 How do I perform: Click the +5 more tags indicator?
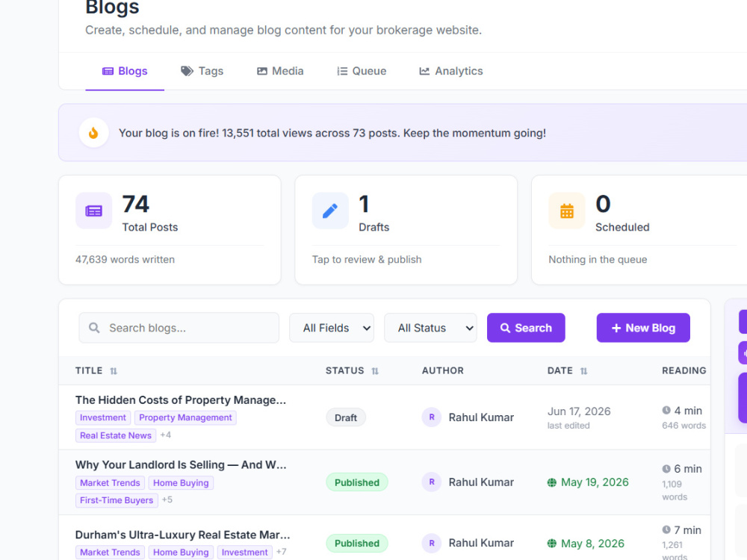point(167,500)
